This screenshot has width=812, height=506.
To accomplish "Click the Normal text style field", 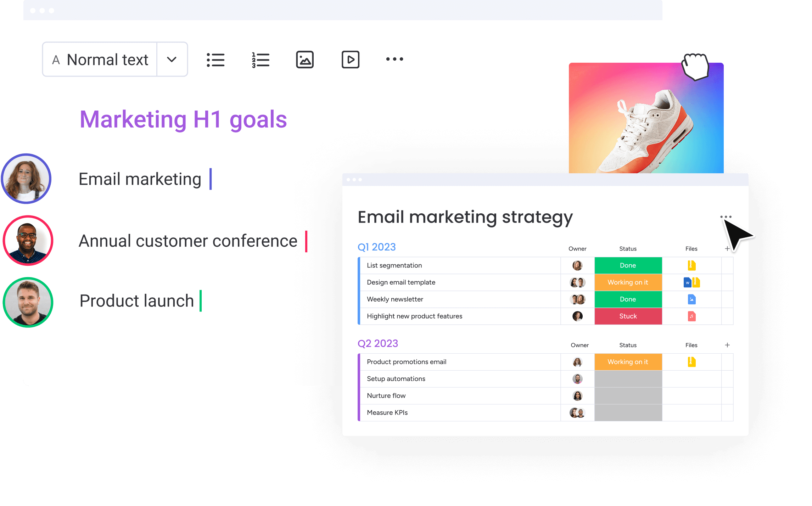I will coord(100,60).
